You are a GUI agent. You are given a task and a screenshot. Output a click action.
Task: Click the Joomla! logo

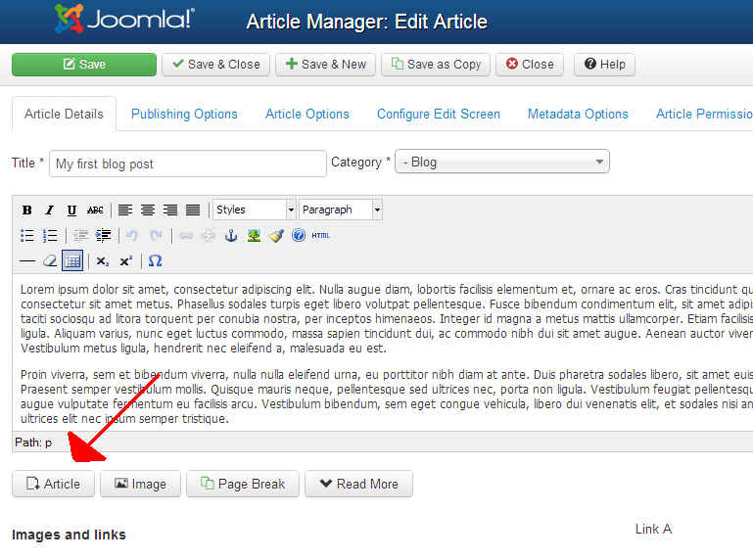point(125,20)
